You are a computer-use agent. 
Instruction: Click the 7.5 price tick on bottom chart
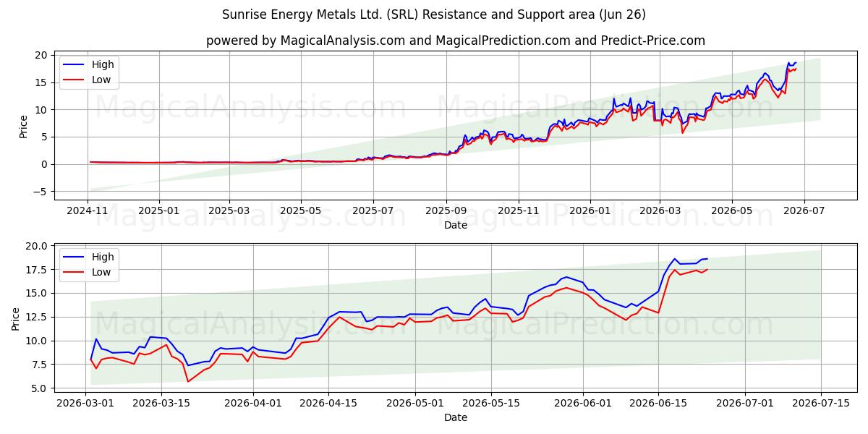[40, 365]
